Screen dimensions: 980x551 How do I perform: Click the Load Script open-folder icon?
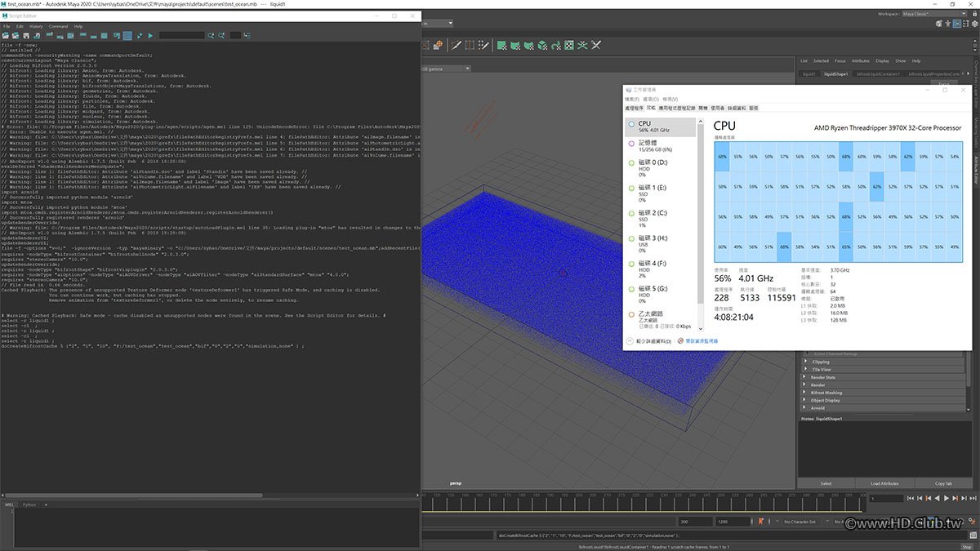6,35
